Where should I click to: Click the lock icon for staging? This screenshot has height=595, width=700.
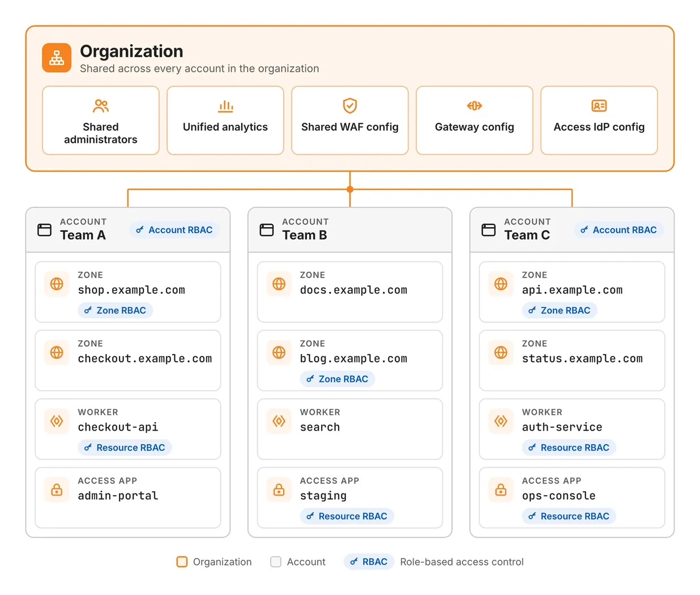point(279,489)
